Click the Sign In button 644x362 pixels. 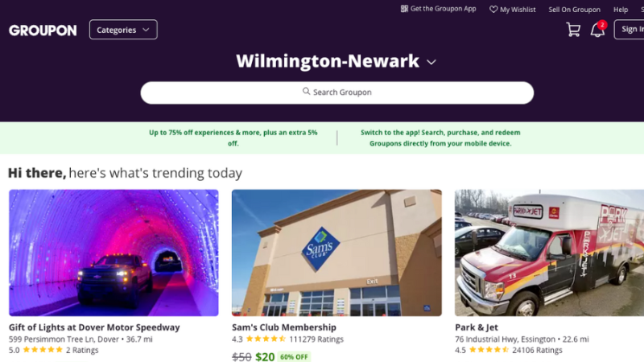tap(629, 30)
